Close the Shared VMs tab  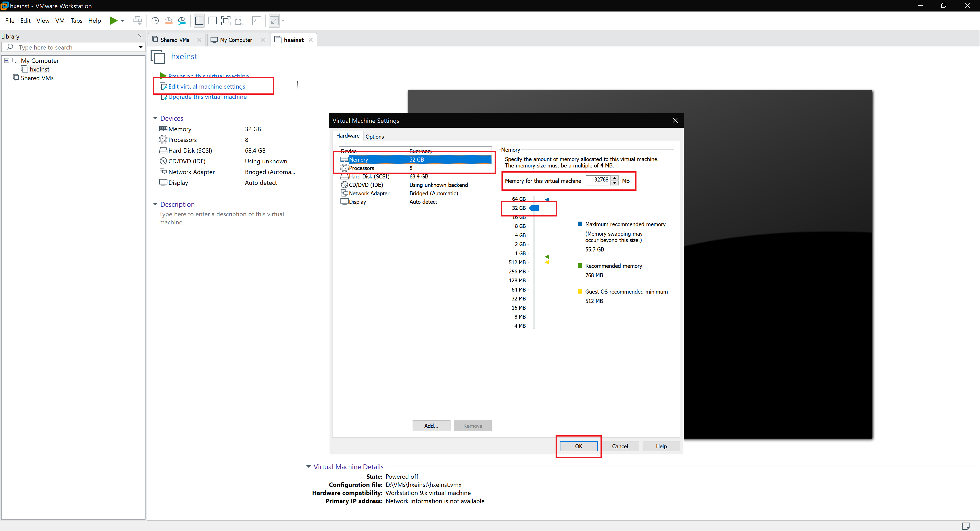click(x=199, y=40)
